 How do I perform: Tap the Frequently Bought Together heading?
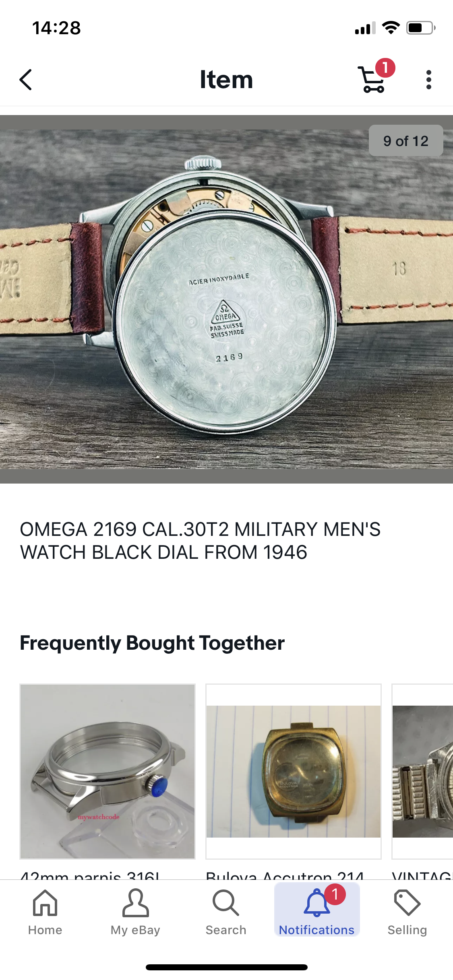[x=152, y=643]
